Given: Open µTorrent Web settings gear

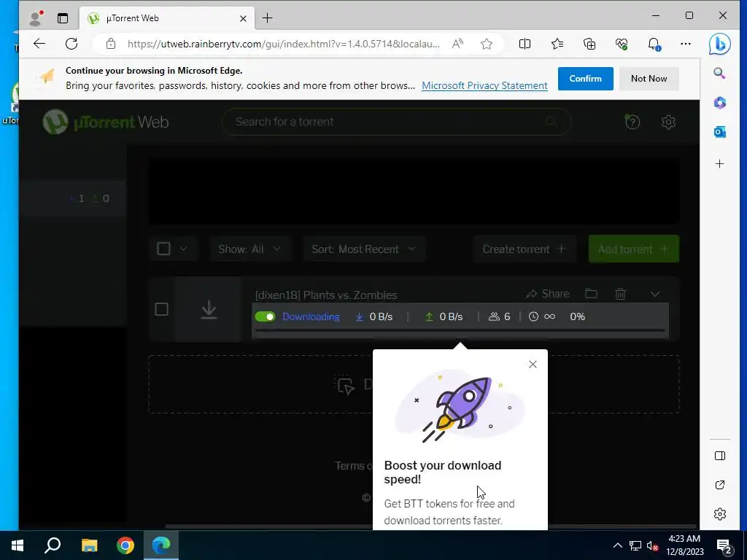Looking at the screenshot, I should pos(668,122).
